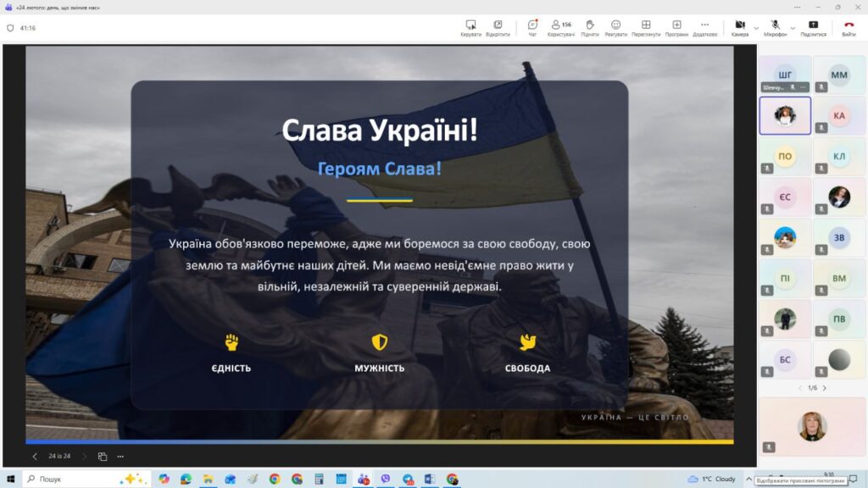Screen dimensions: 868x488
Task: Go to the next participants page
Action: [x=825, y=388]
